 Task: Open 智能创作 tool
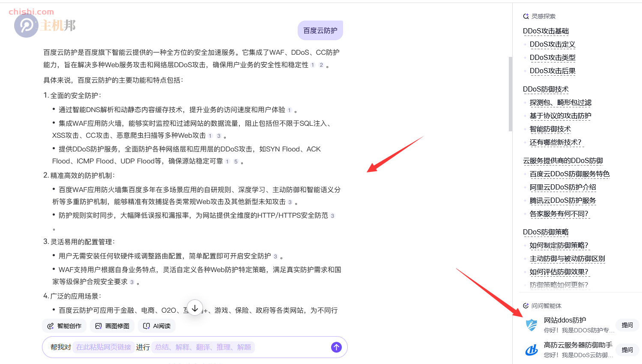[x=64, y=326]
